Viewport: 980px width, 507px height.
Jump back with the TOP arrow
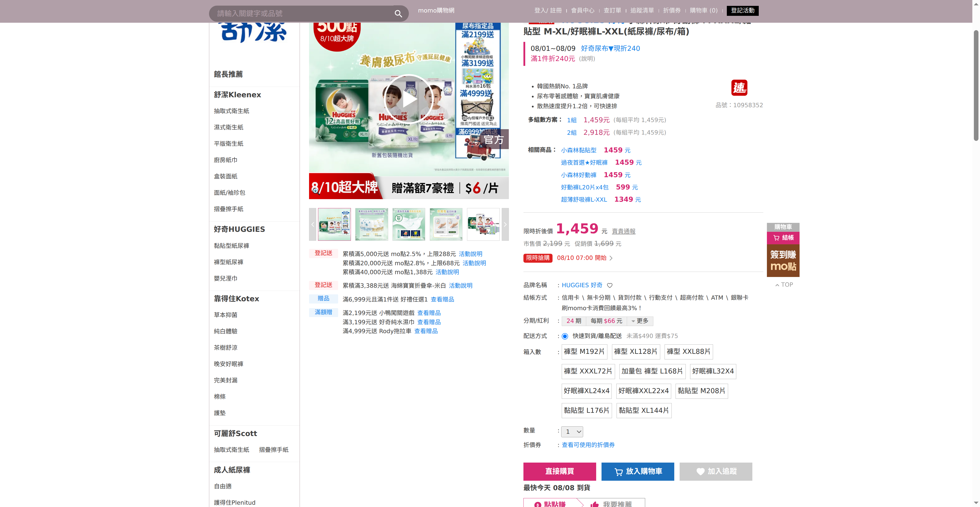[784, 285]
